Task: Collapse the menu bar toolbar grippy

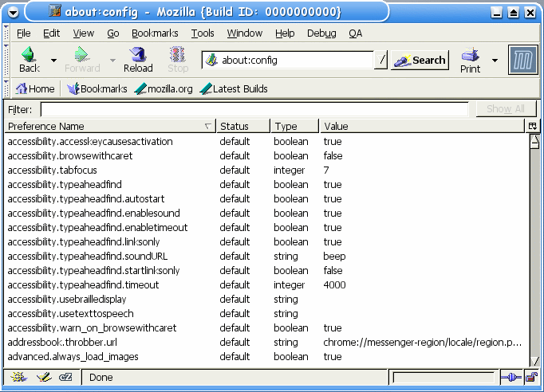Action: [x=6, y=33]
